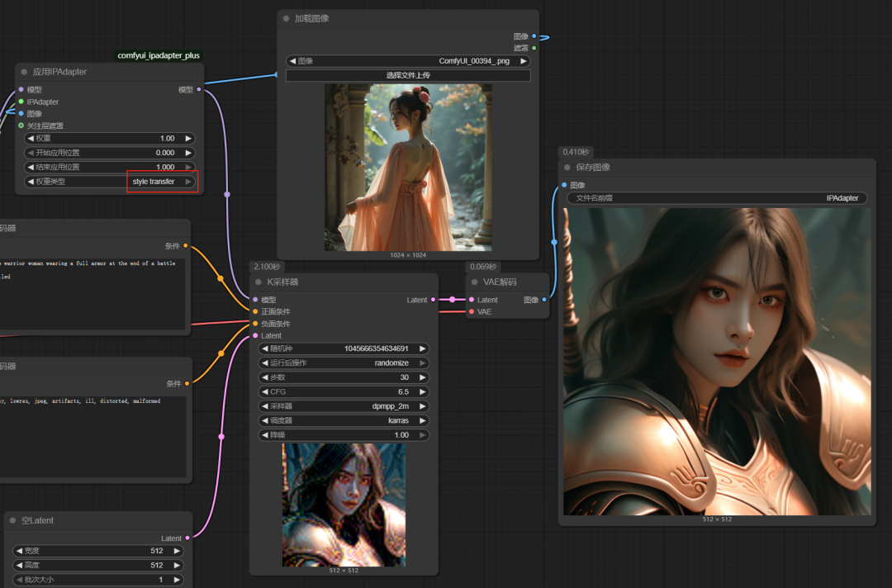Viewport: 892px width, 588px height.
Task: Click the 图像 output socket on 加载图像
Action: (x=534, y=36)
